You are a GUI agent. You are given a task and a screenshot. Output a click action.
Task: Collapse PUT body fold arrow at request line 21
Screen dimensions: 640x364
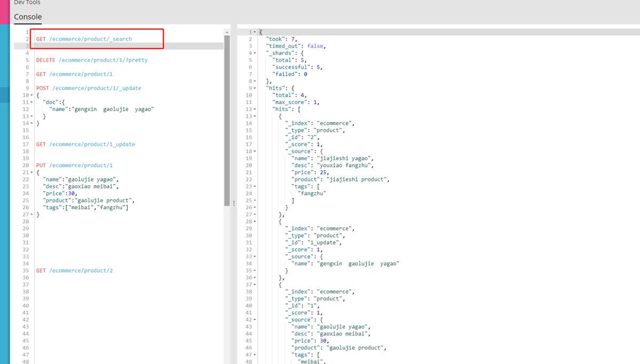pos(32,172)
